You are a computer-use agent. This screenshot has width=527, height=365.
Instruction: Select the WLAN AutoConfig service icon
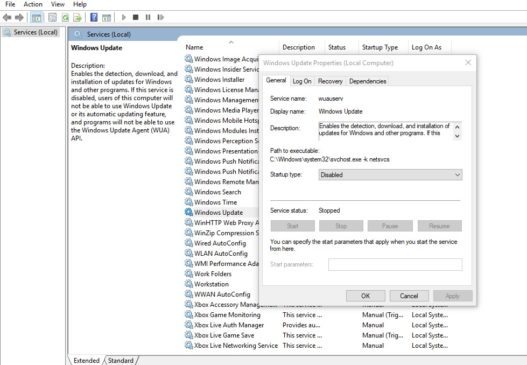(x=189, y=253)
